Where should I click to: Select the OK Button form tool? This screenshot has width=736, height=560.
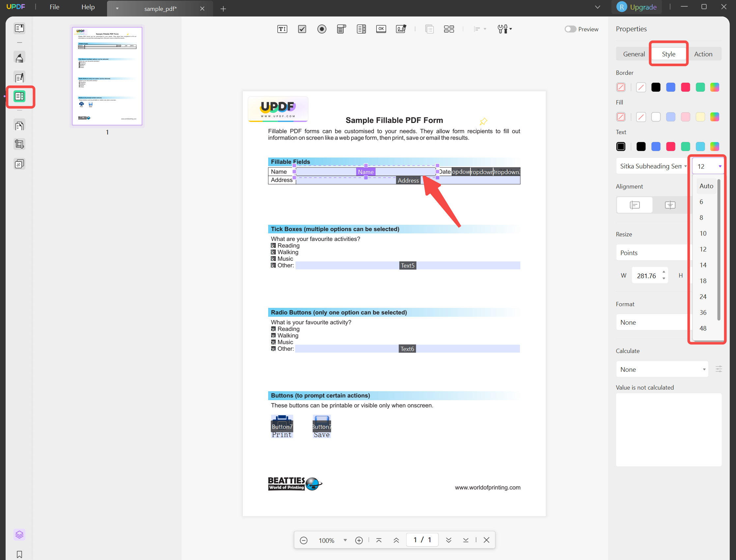pos(381,29)
